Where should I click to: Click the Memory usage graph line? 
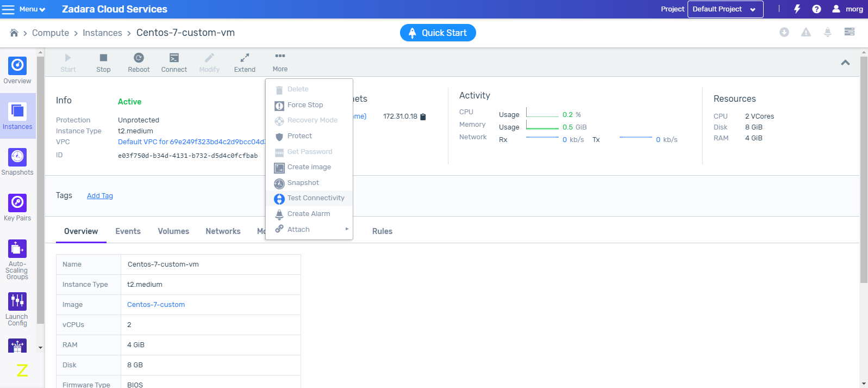[x=542, y=126]
